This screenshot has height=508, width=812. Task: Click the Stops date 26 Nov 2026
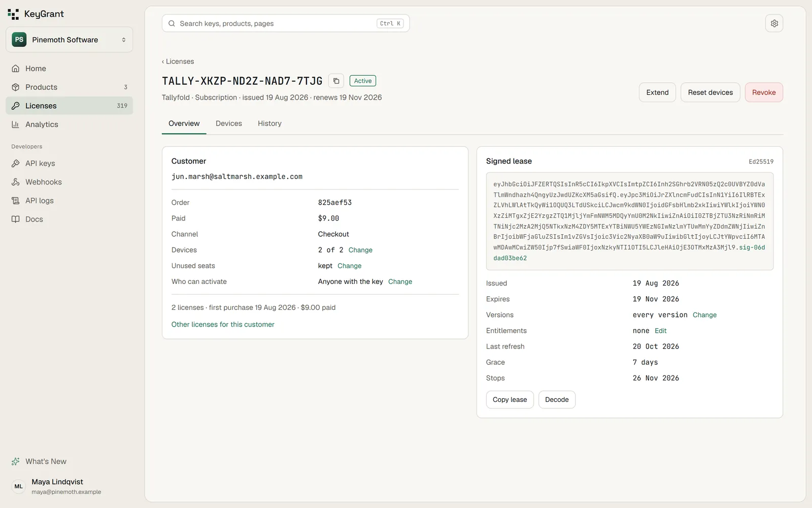656,378
